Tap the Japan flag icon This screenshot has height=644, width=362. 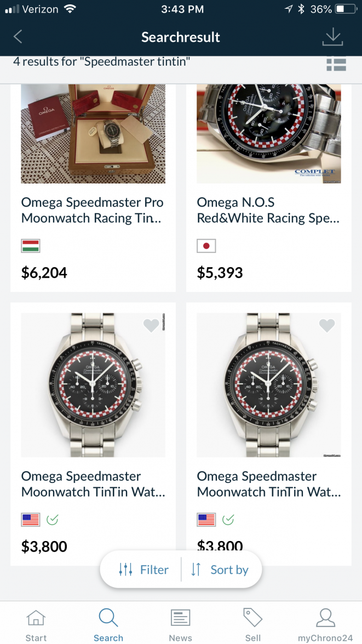click(x=206, y=246)
